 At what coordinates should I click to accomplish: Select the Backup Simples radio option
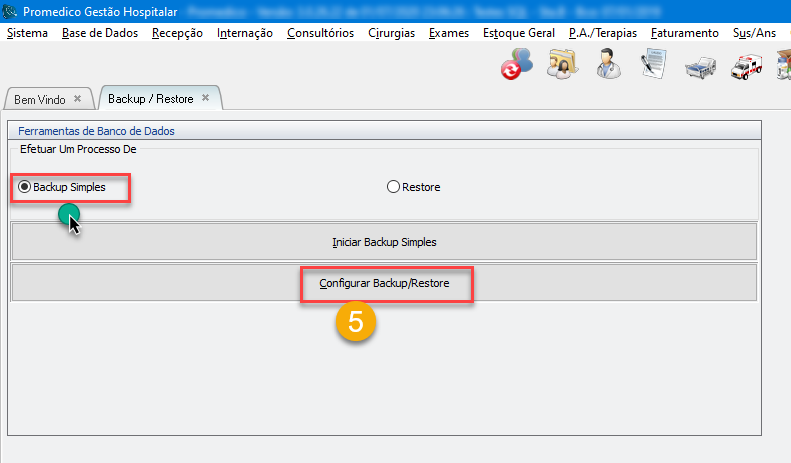click(x=25, y=187)
